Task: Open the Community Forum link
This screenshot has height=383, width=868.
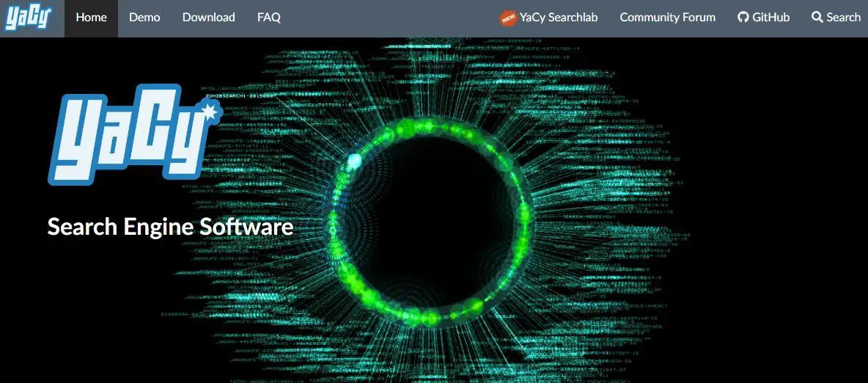Action: click(668, 18)
